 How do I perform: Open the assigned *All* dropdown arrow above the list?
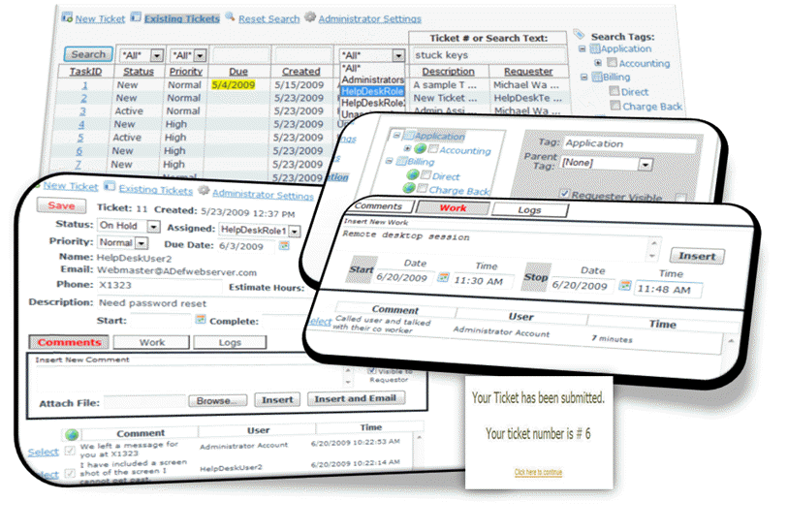pos(398,55)
